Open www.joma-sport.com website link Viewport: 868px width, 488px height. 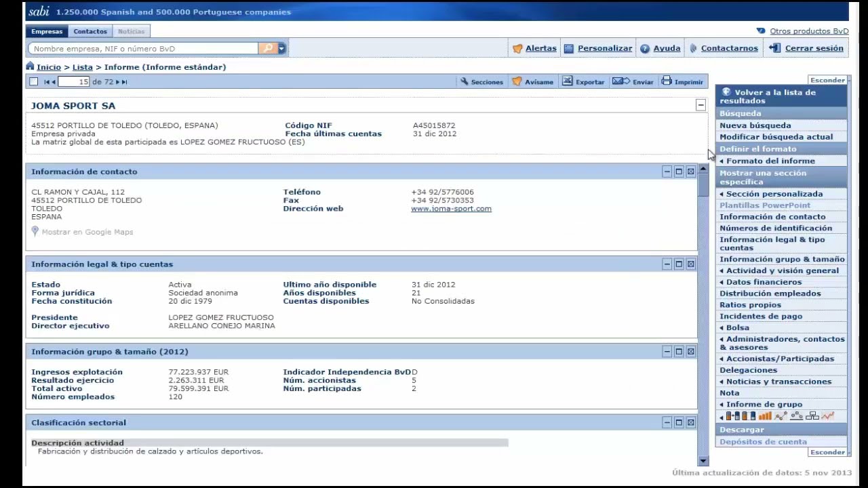451,209
